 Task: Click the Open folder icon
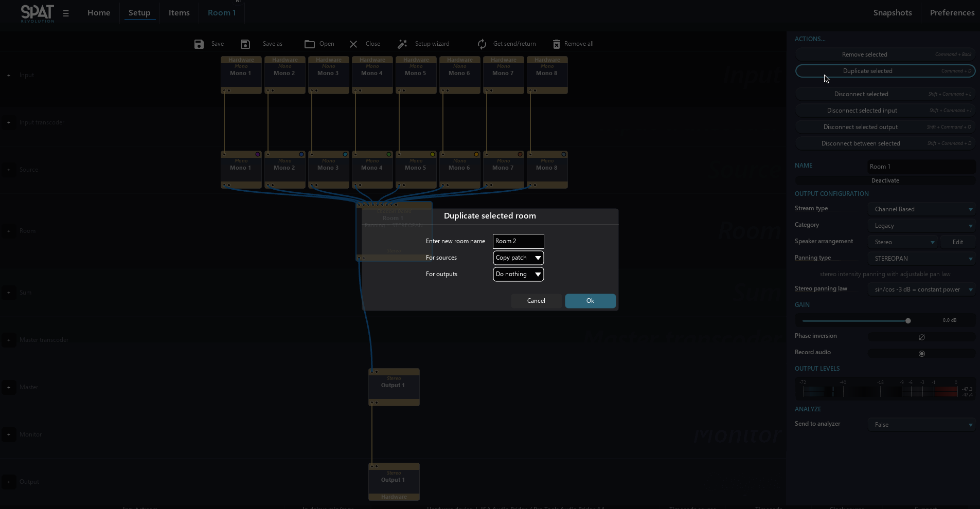(x=309, y=44)
